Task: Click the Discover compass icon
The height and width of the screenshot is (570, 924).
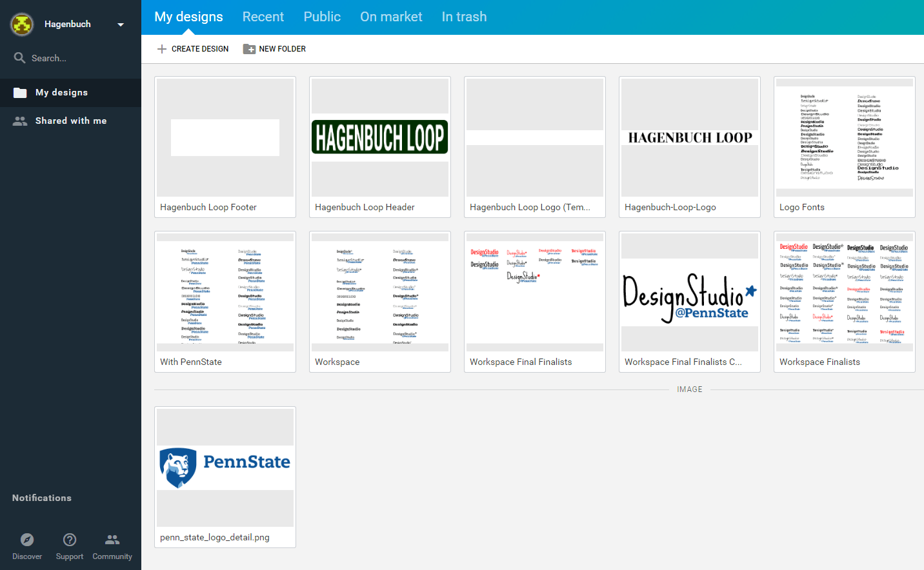Action: [x=27, y=540]
